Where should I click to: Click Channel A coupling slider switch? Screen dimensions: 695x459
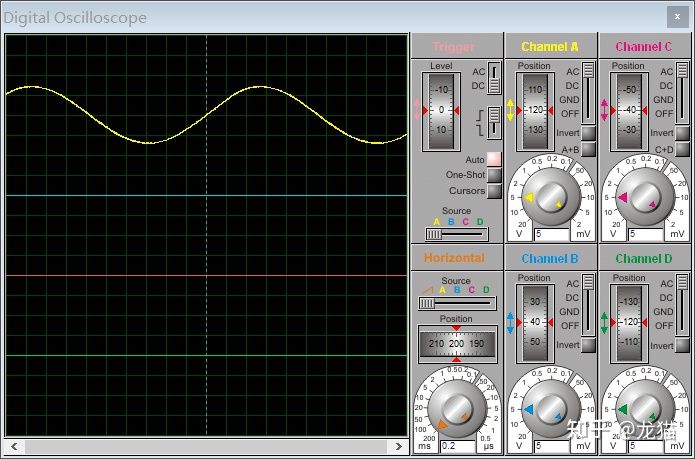(x=588, y=93)
